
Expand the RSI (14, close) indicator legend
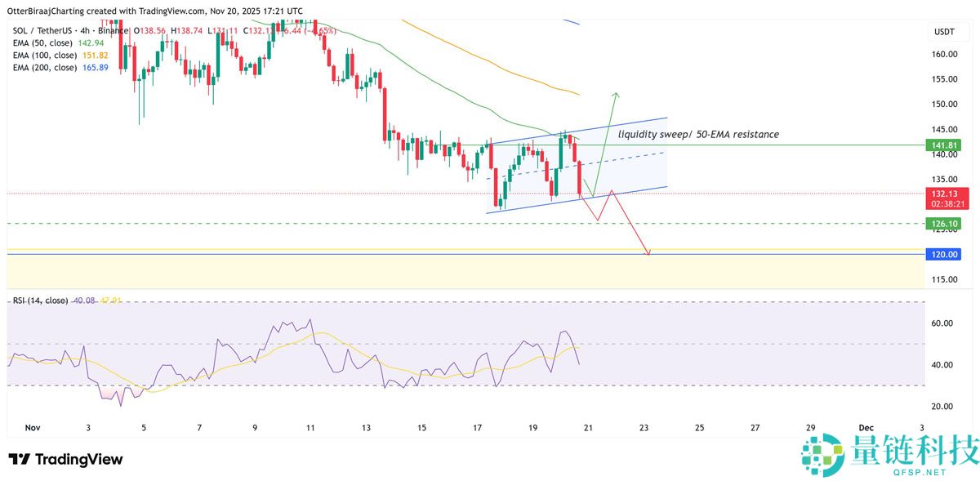(39, 301)
